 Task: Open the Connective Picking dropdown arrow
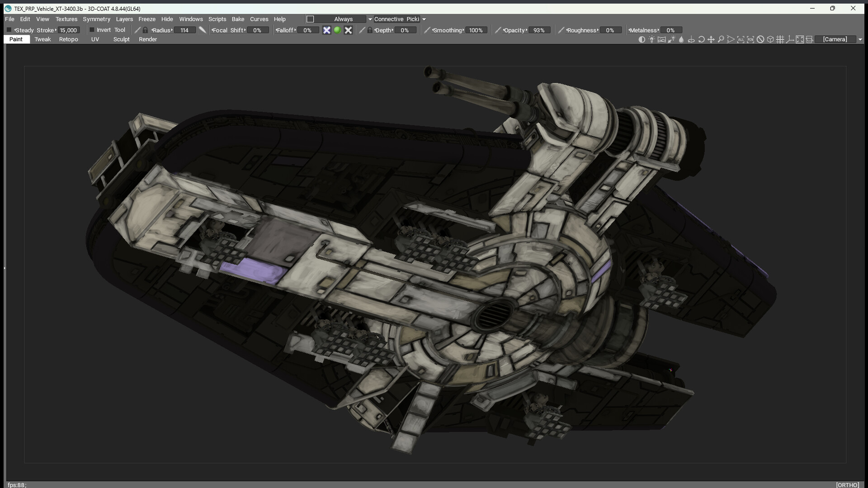coord(424,19)
